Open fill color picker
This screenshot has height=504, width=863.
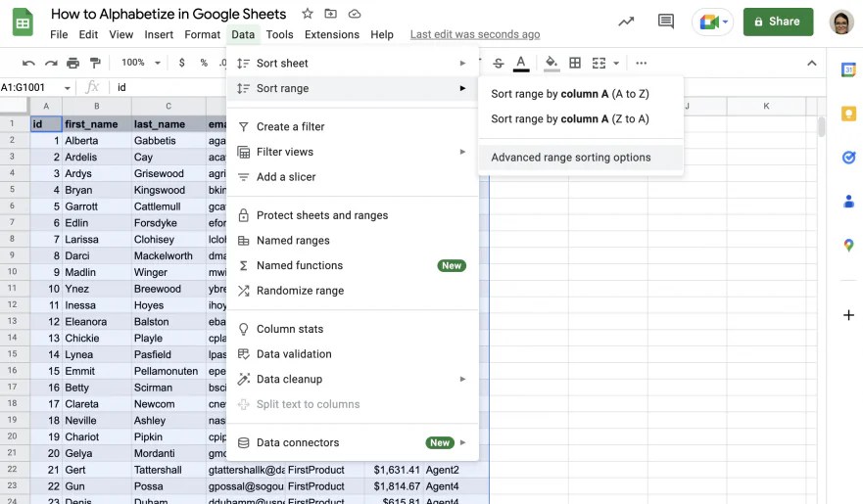(551, 64)
